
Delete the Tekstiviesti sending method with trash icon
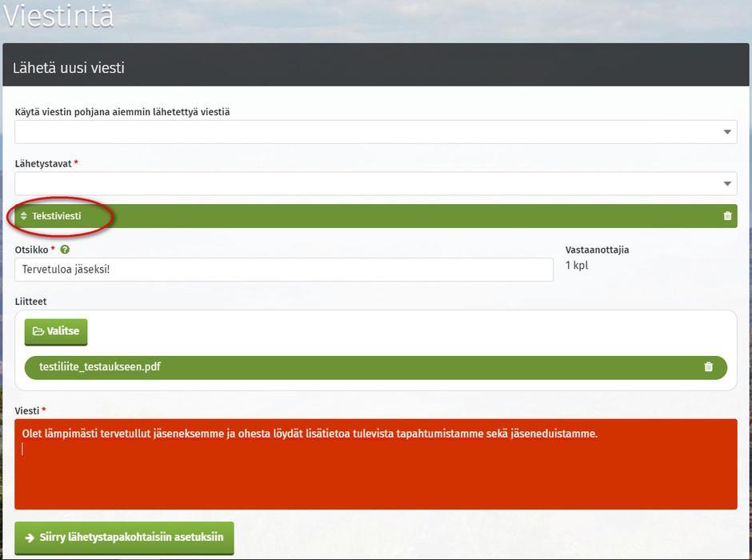(727, 216)
